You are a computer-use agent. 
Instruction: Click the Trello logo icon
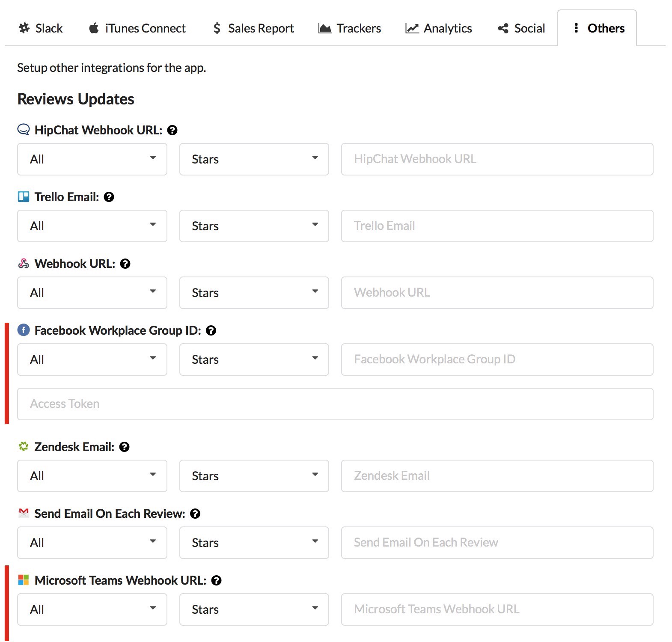[x=24, y=197]
